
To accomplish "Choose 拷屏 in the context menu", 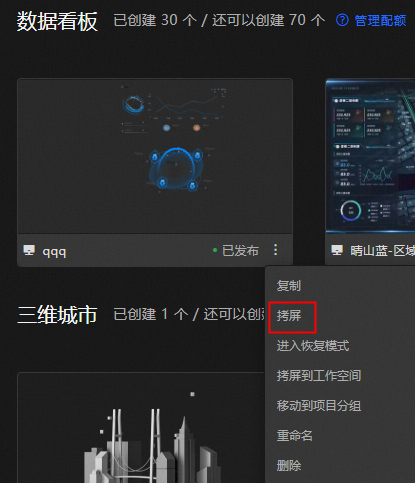I will click(x=289, y=316).
